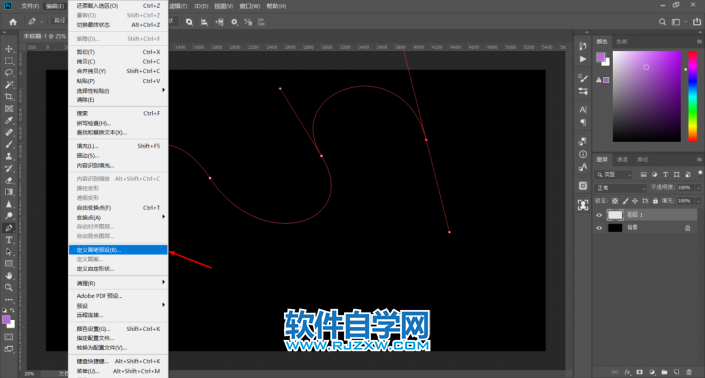
Task: Choose 描边(S)... menu item
Action: 118,156
